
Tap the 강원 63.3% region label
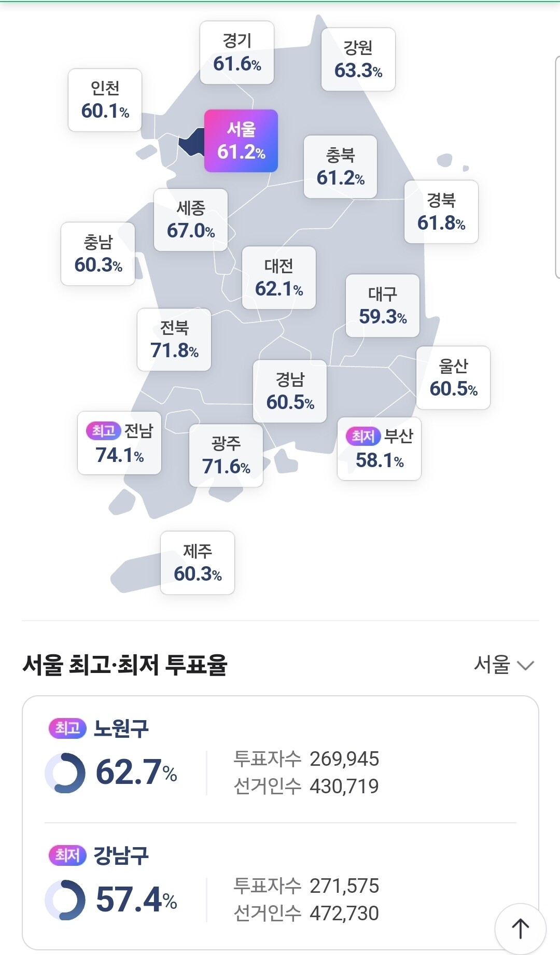[358, 59]
